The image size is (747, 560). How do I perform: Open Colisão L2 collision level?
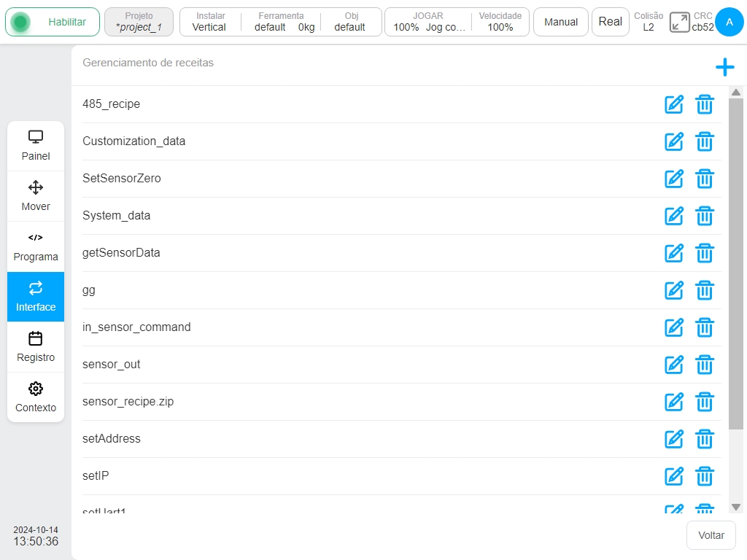(x=649, y=22)
